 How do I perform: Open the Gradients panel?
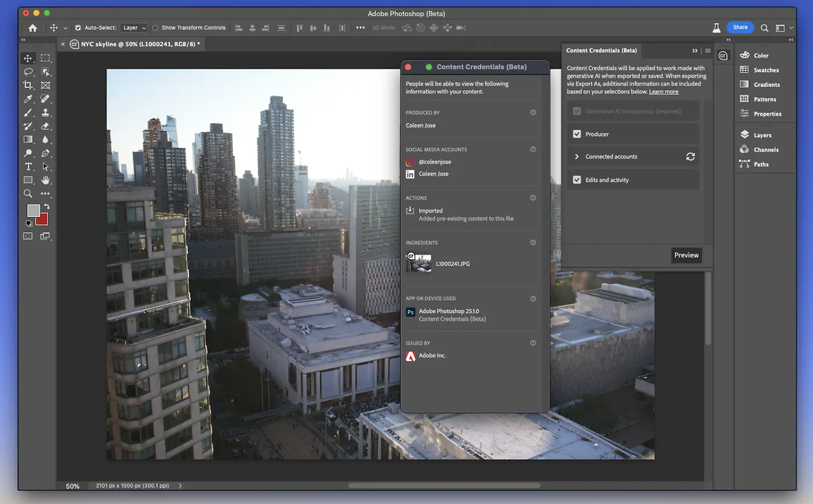pos(767,84)
